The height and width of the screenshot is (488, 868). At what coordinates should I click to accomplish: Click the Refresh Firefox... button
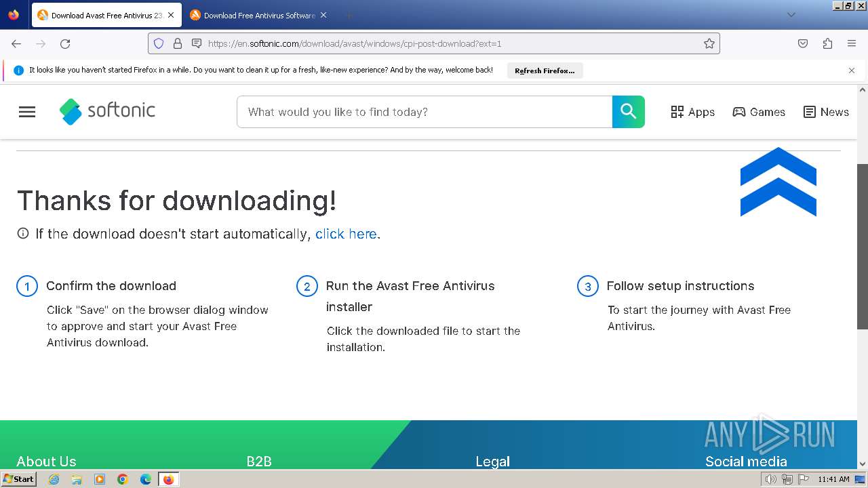(545, 70)
